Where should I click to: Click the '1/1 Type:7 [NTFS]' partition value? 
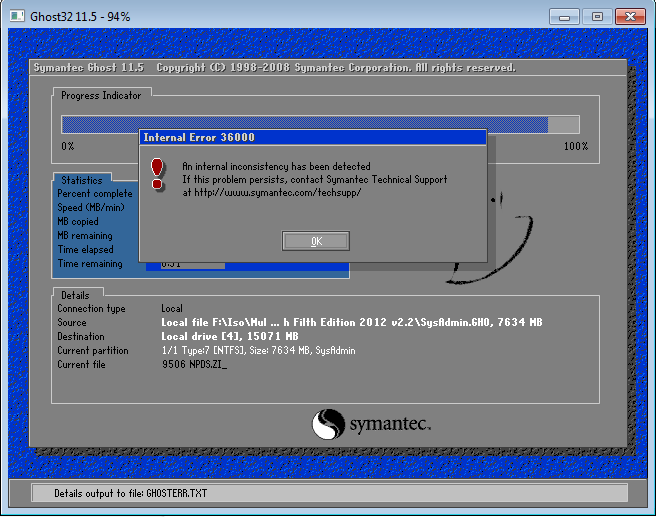coord(259,351)
